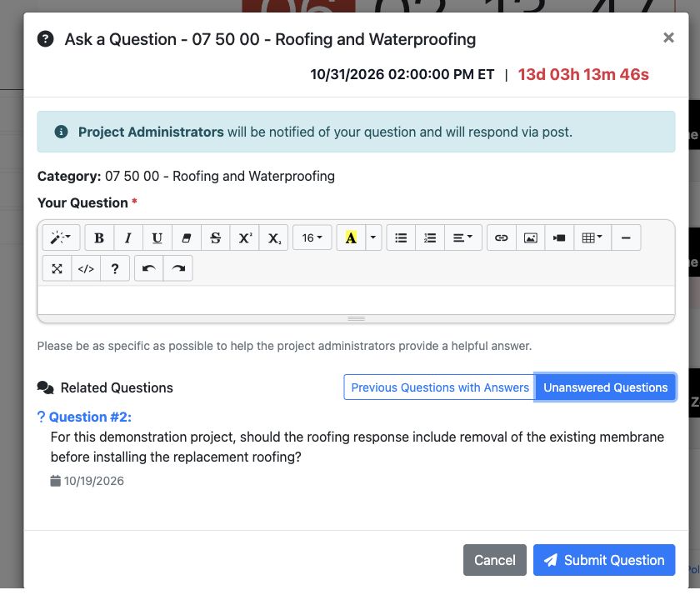Click the help circle icon in dialog title
The height and width of the screenshot is (600, 700).
click(46, 39)
